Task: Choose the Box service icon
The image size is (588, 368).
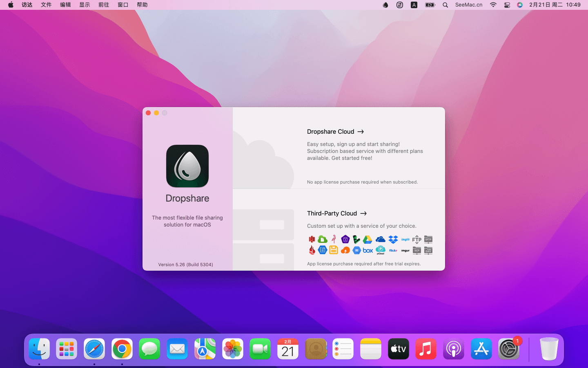Action: 368,250
